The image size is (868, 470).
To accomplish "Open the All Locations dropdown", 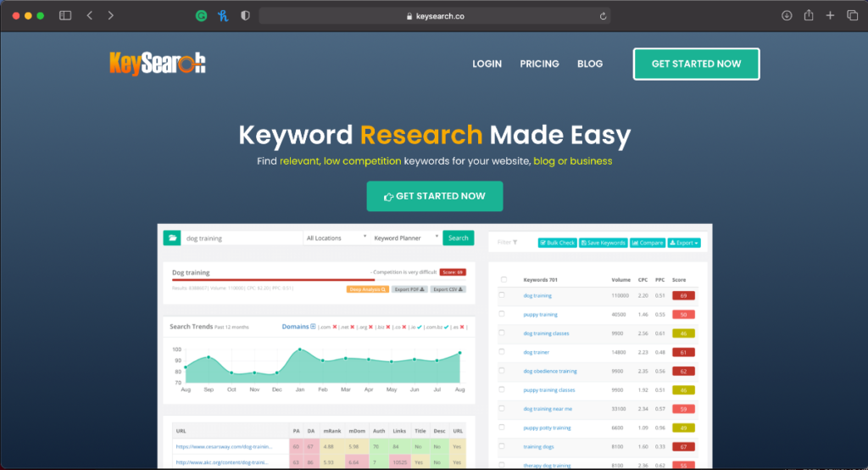I will pyautogui.click(x=336, y=238).
